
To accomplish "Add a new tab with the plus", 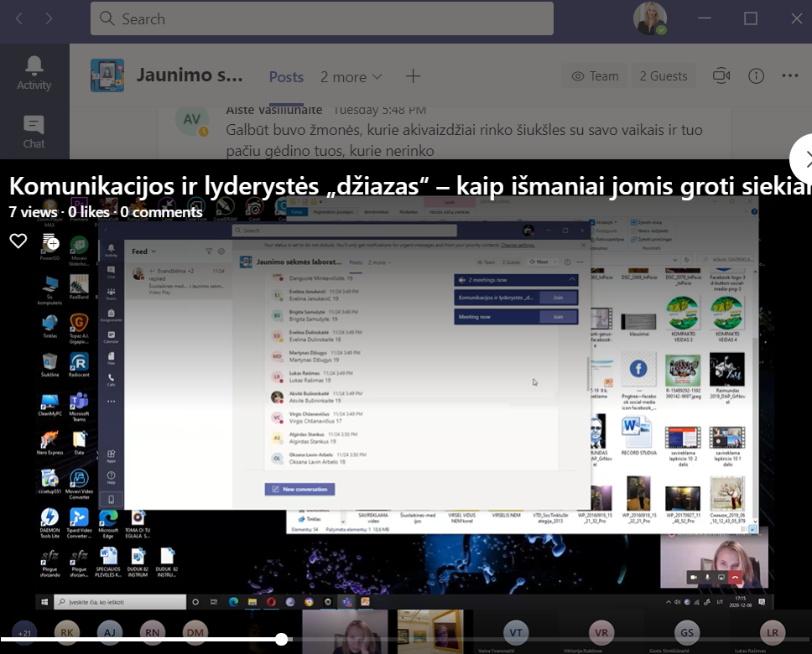I will coord(413,76).
